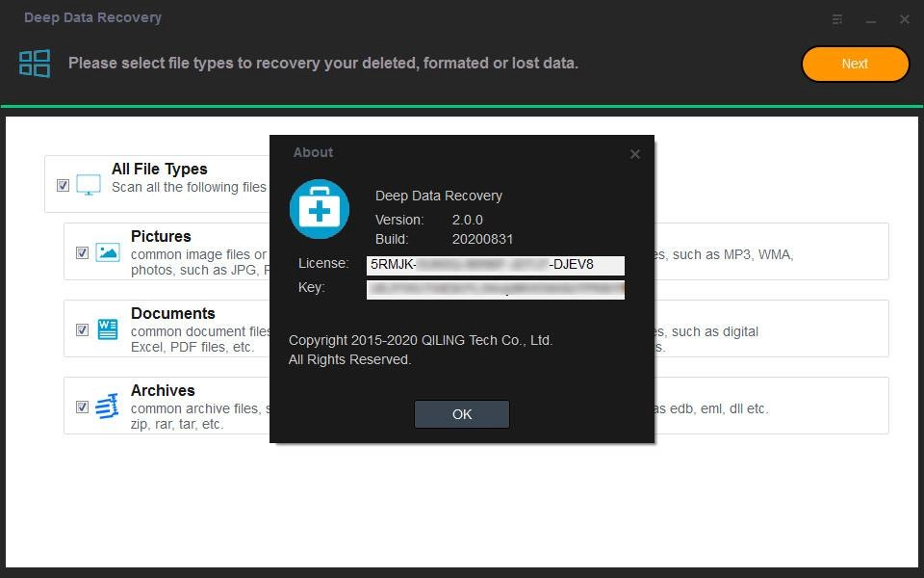Click the version number 2.0.0
The height and width of the screenshot is (578, 924).
click(468, 220)
